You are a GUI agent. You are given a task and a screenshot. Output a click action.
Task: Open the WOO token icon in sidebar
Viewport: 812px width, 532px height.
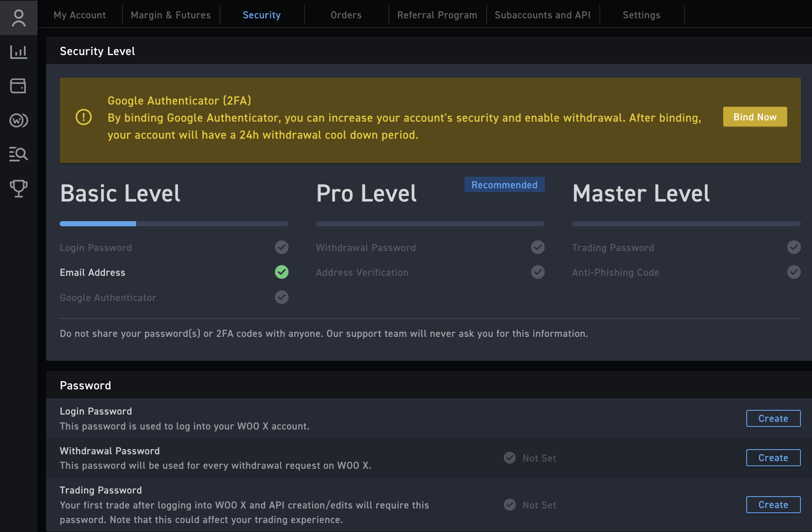click(18, 120)
